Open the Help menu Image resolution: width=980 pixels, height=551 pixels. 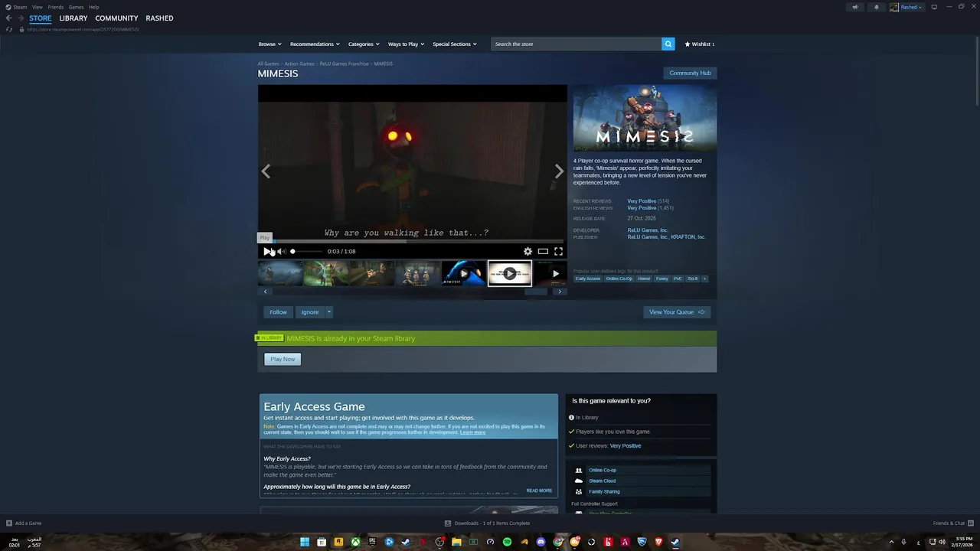coord(93,7)
